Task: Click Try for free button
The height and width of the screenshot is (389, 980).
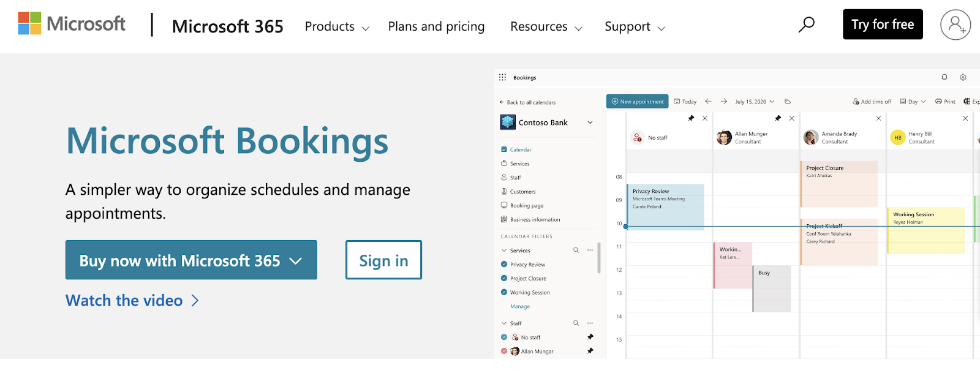Action: click(883, 25)
